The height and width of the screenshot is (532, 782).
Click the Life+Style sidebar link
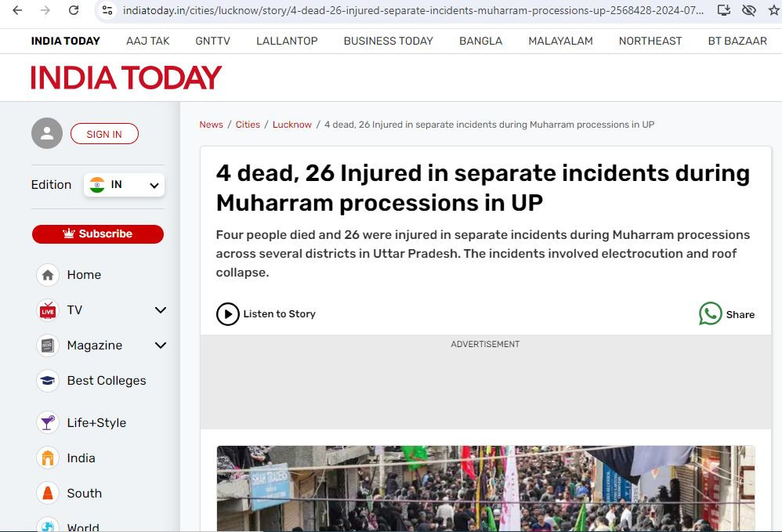point(96,423)
